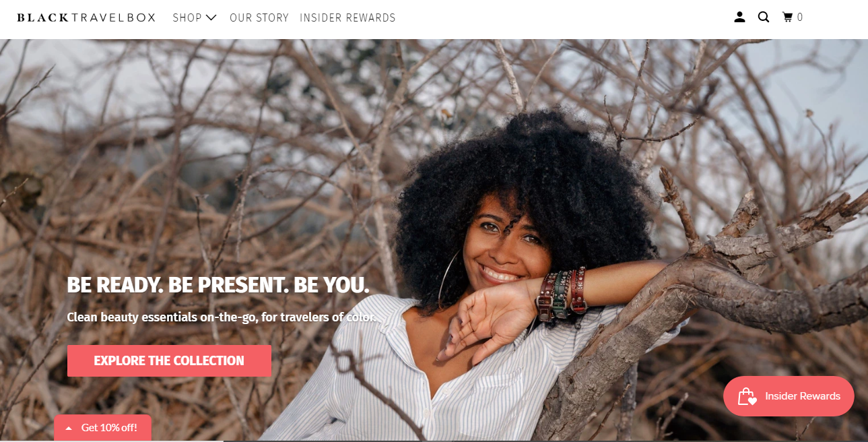This screenshot has width=868, height=442.
Task: Click the search magnifier icon
Action: pyautogui.click(x=763, y=18)
